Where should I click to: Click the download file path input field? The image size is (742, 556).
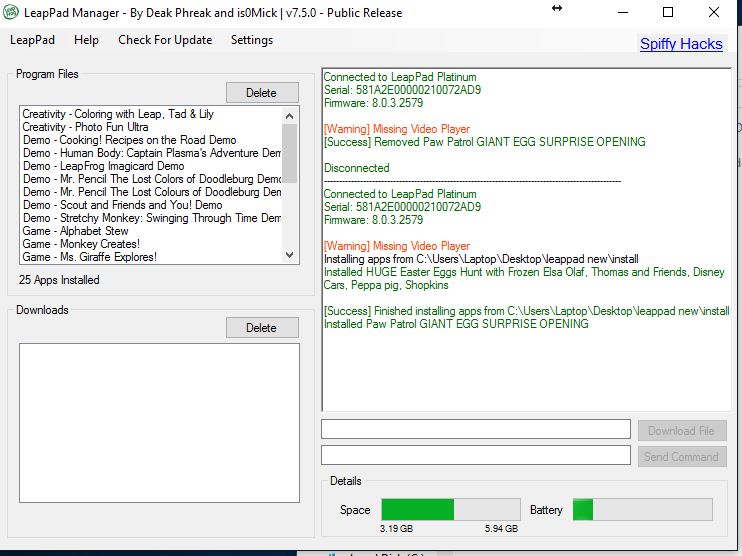475,430
